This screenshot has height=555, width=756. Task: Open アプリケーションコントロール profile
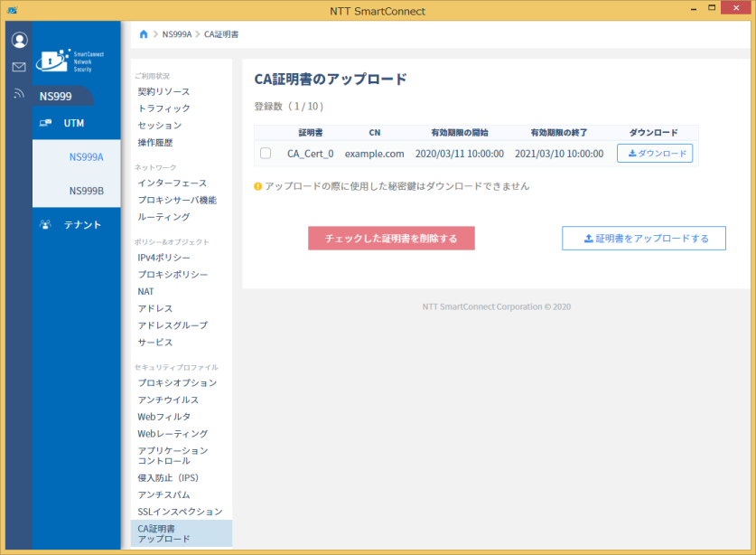[x=173, y=456]
